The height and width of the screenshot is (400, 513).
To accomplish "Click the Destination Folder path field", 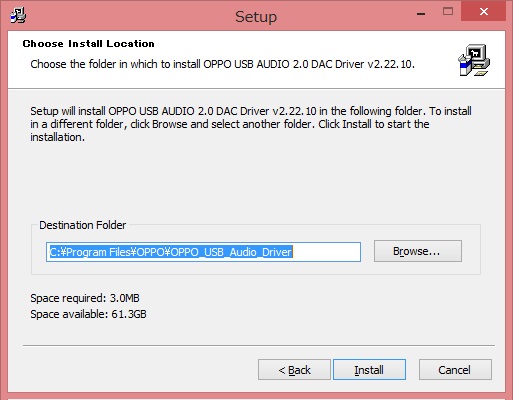I will pyautogui.click(x=203, y=252).
